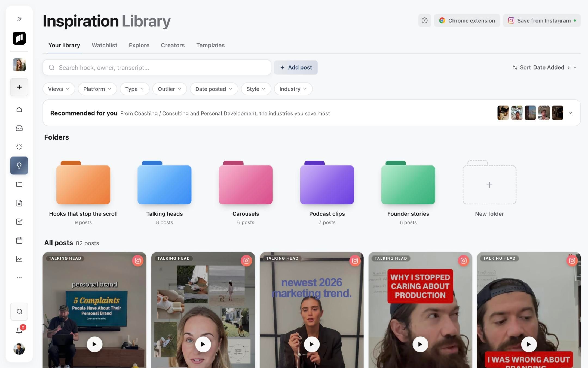
Task: Click Talking Head tag on collage post
Action: tap(173, 258)
